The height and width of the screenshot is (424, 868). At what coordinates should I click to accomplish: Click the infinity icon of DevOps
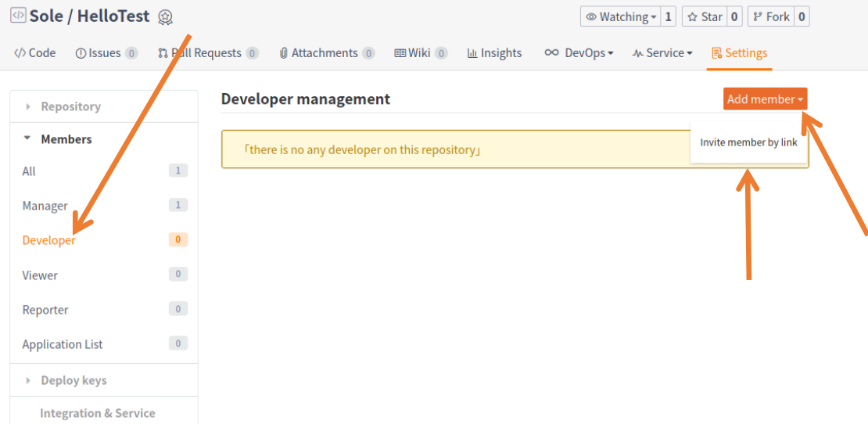click(x=551, y=53)
